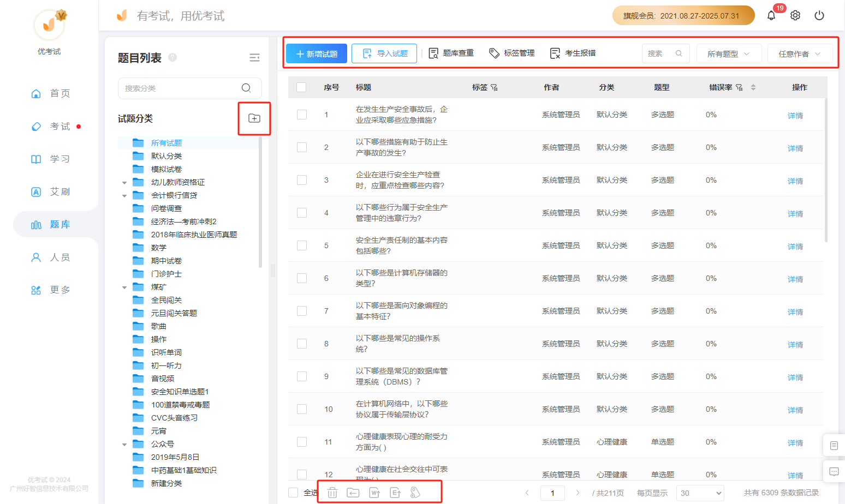Open 更多 in sidebar

tap(51, 290)
